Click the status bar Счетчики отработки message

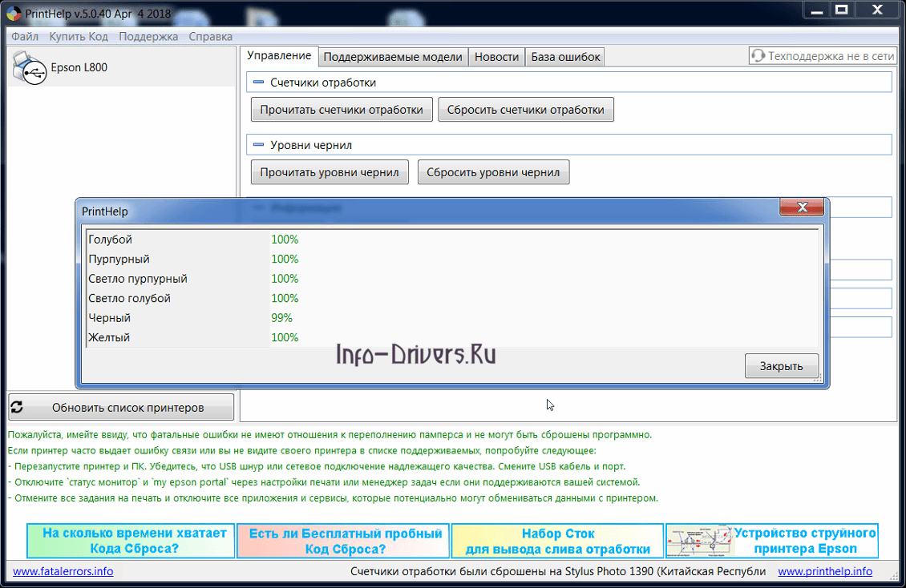[x=558, y=571]
